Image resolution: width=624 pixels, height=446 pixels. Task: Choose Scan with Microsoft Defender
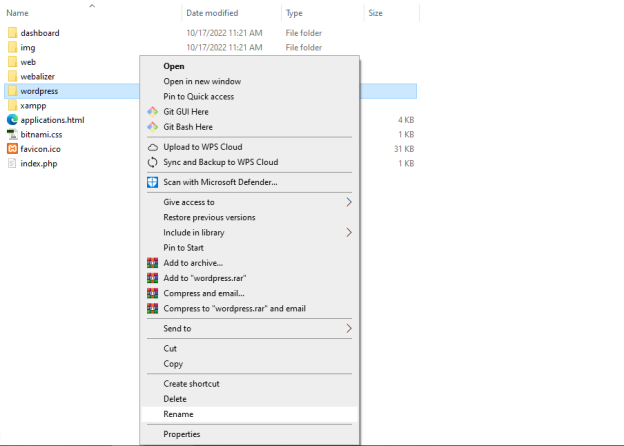point(250,182)
